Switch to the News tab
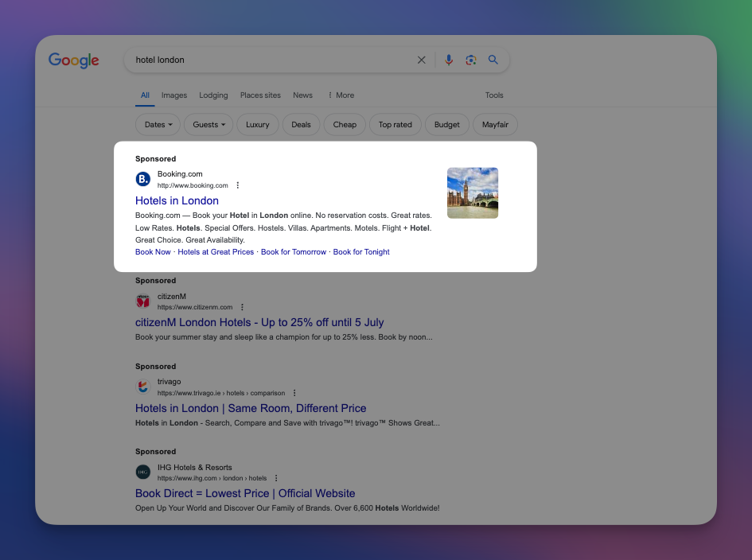This screenshot has height=560, width=752. [302, 95]
